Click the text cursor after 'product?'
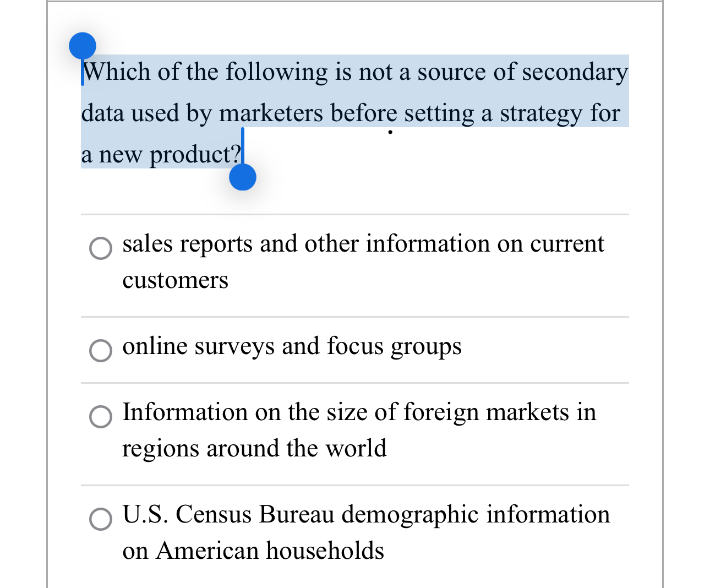The height and width of the screenshot is (588, 710). (x=244, y=150)
